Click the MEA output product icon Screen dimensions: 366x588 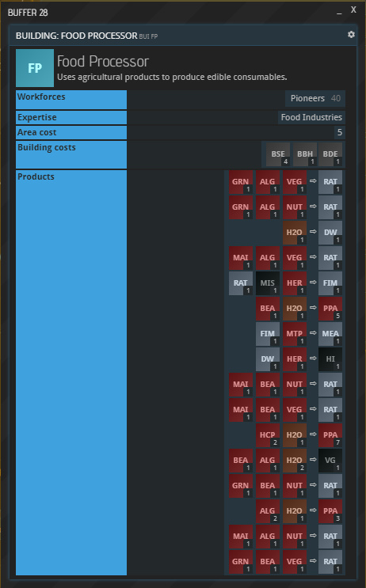click(330, 334)
